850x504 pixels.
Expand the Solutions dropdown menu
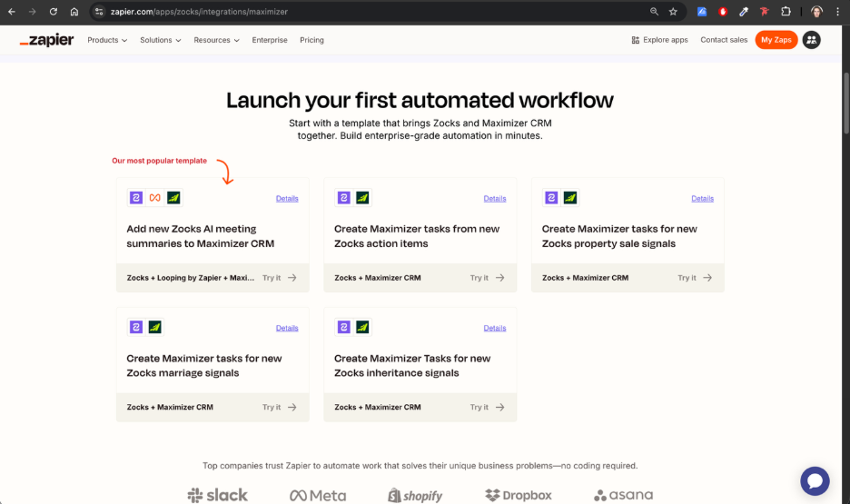(161, 40)
